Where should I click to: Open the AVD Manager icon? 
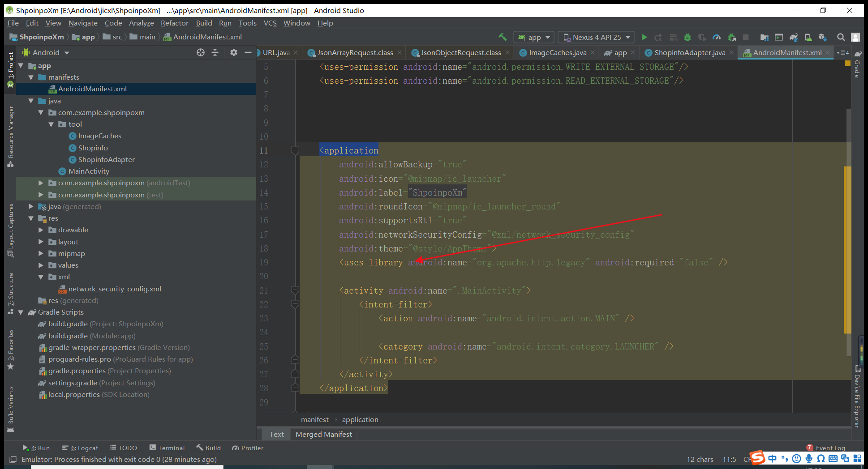808,37
